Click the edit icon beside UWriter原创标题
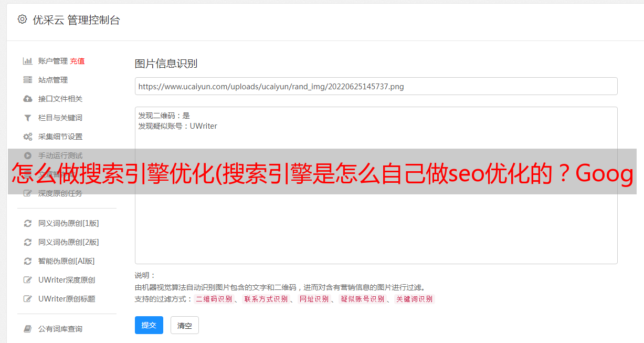Image resolution: width=644 pixels, height=343 pixels. pos(28,299)
